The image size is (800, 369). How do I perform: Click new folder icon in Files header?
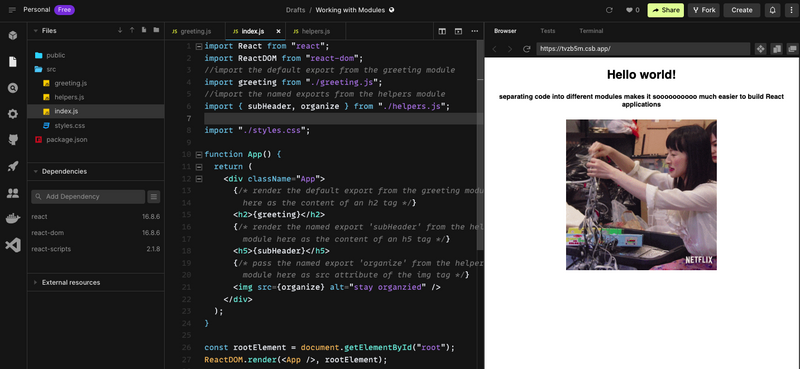pyautogui.click(x=156, y=31)
